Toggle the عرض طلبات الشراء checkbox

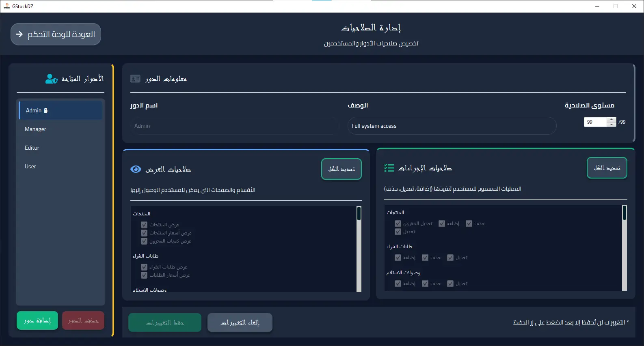click(144, 267)
